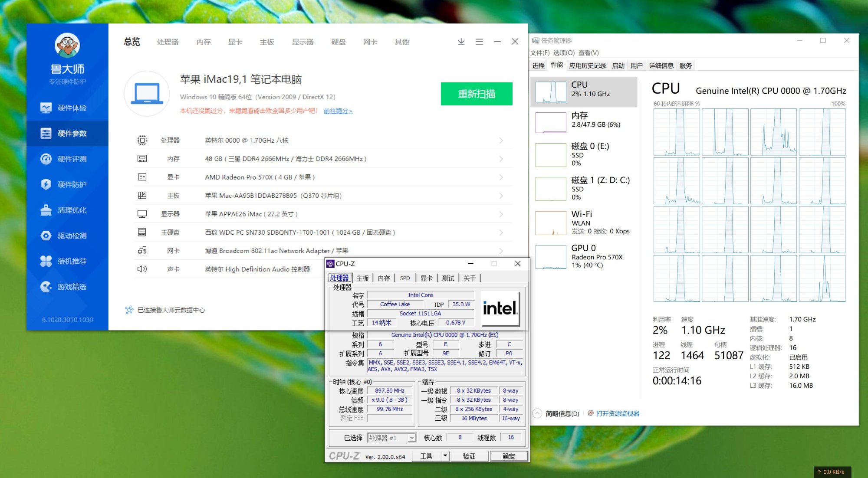
Task: Click 打开资源监视器 link
Action: tap(617, 414)
